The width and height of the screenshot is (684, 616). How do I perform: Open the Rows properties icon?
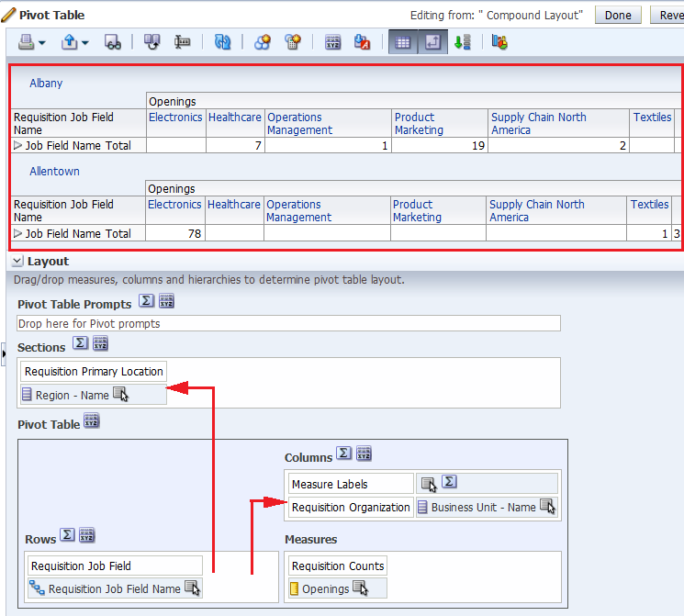tap(87, 535)
